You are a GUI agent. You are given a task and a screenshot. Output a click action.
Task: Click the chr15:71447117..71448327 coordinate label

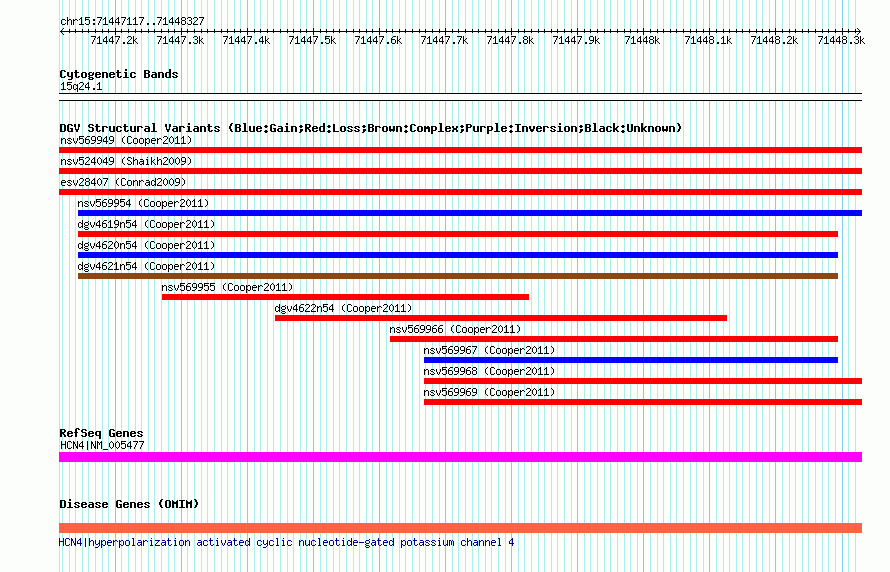pyautogui.click(x=132, y=22)
